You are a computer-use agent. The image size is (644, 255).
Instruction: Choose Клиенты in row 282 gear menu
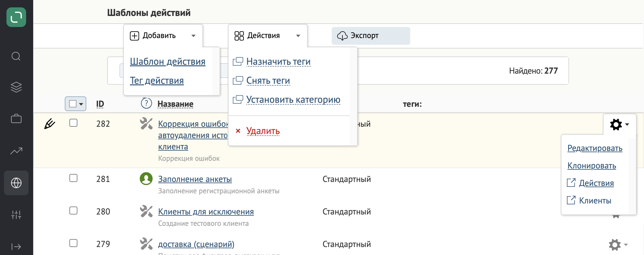click(x=595, y=200)
